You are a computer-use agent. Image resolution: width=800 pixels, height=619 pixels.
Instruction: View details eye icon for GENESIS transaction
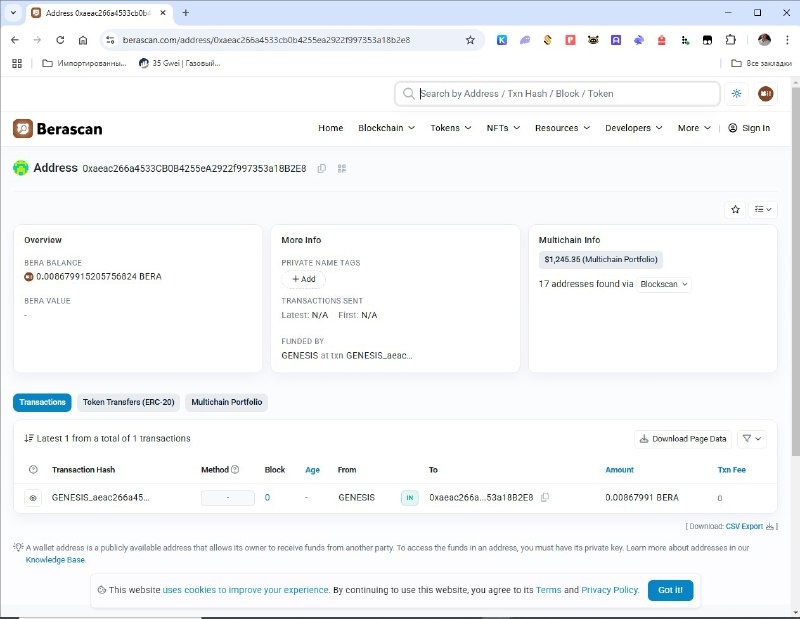(33, 498)
